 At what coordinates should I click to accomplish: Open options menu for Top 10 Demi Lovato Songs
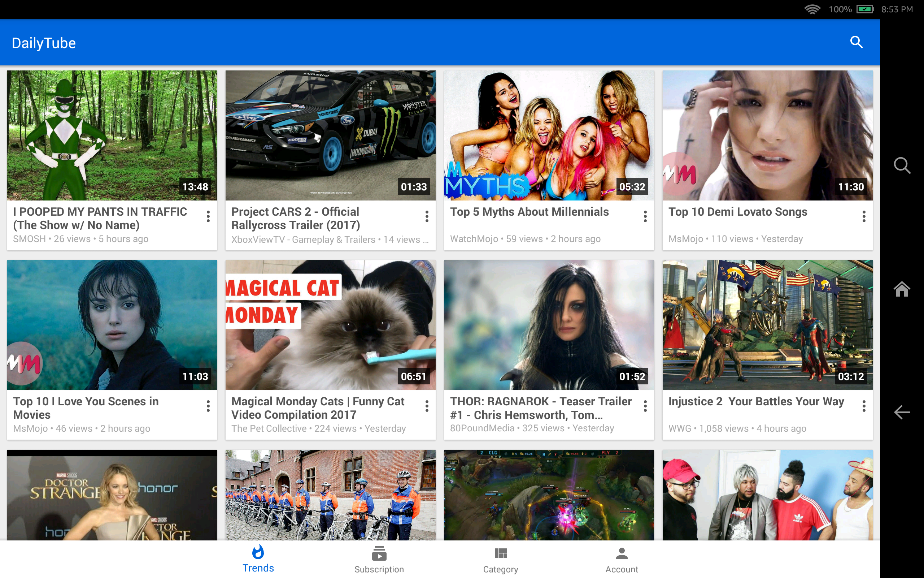tap(864, 216)
